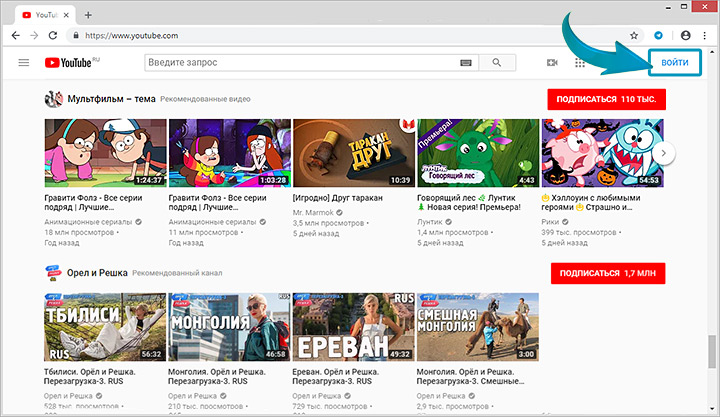Play Gravity Falls thumbnail 1:03:28
720x417 pixels.
pyautogui.click(x=230, y=153)
